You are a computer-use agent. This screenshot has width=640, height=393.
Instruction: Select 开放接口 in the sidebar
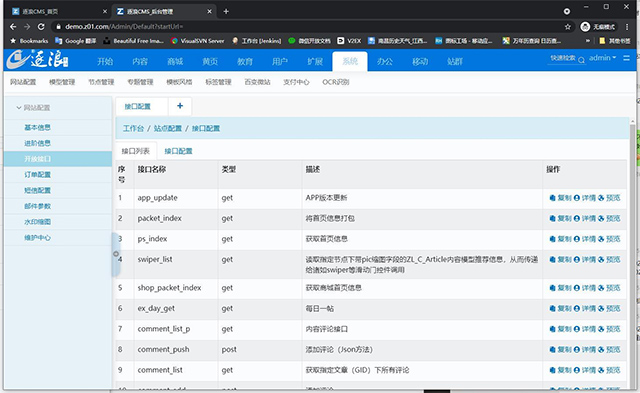coord(58,159)
